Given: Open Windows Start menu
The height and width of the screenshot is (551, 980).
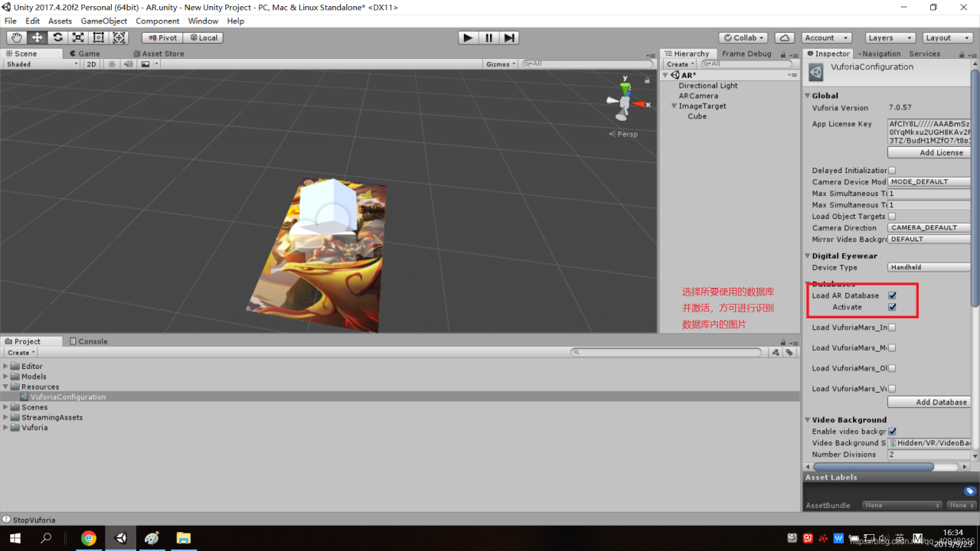Looking at the screenshot, I should 15,538.
